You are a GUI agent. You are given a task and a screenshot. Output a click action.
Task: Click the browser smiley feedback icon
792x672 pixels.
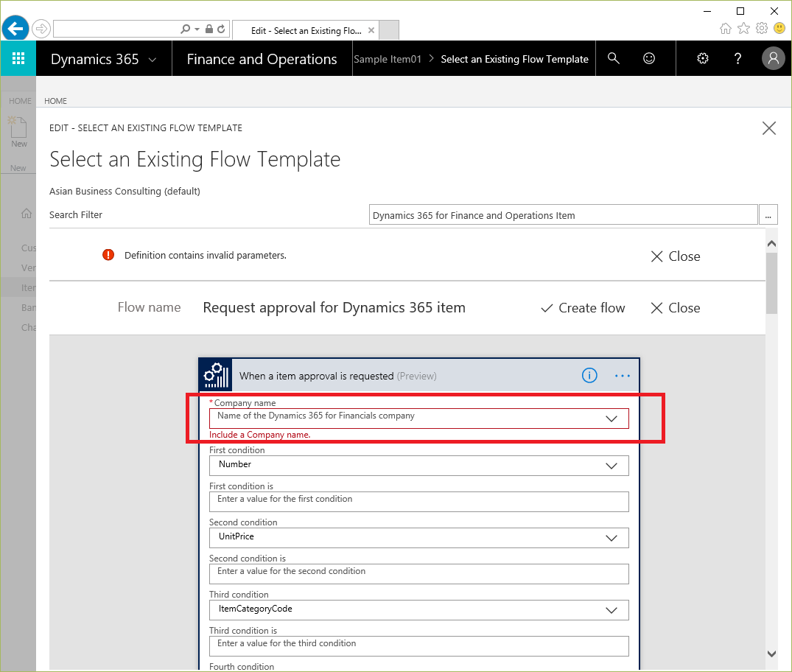click(779, 28)
